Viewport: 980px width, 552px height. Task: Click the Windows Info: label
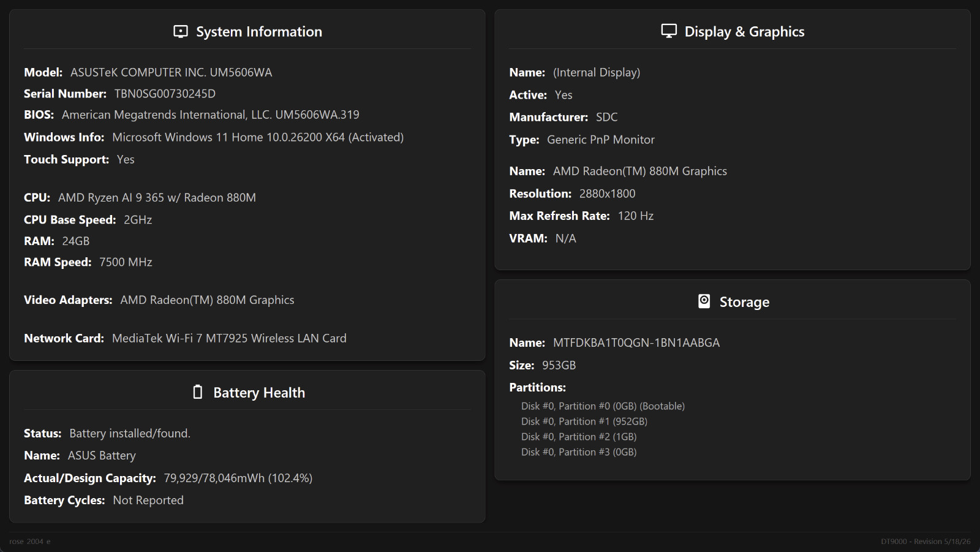[64, 137]
